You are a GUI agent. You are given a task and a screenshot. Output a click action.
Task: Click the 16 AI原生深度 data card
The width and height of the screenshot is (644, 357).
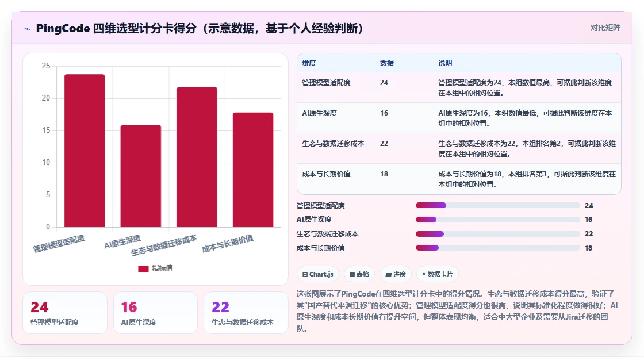[x=156, y=313]
